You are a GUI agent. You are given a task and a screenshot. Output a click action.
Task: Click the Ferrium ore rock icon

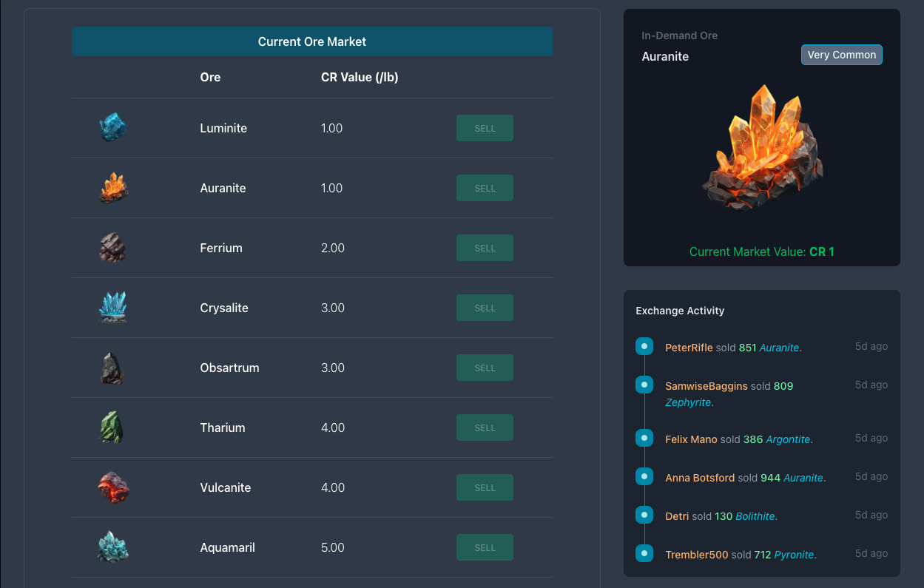(113, 248)
